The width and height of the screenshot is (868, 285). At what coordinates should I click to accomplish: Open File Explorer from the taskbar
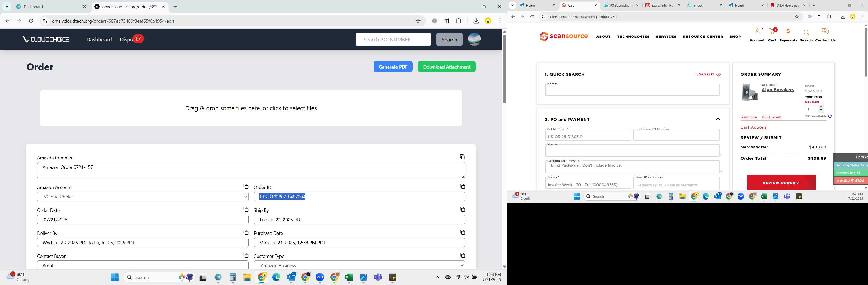(247, 277)
